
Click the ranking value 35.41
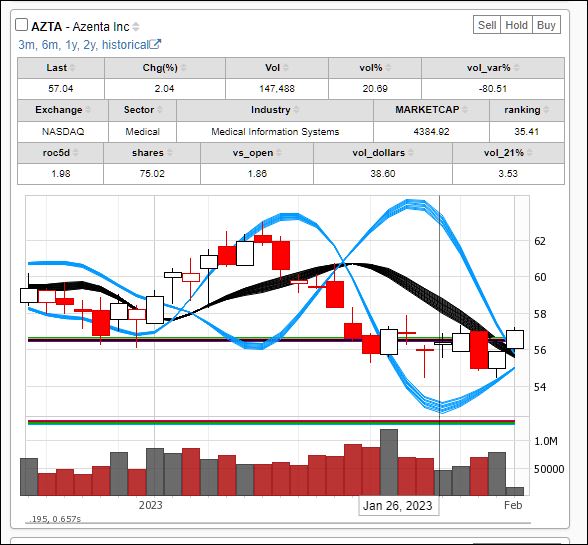click(527, 132)
